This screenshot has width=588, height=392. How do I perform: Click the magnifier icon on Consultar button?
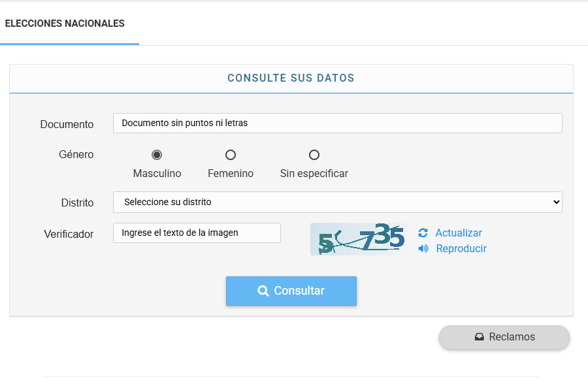263,291
